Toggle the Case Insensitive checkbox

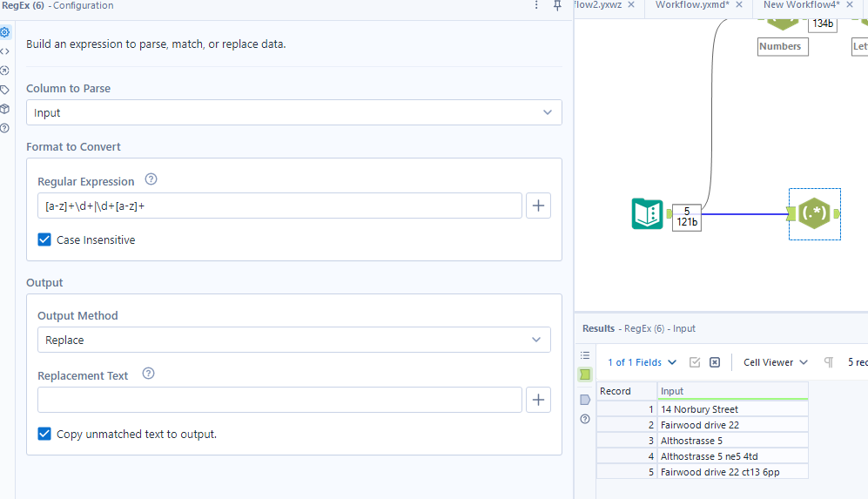point(44,239)
